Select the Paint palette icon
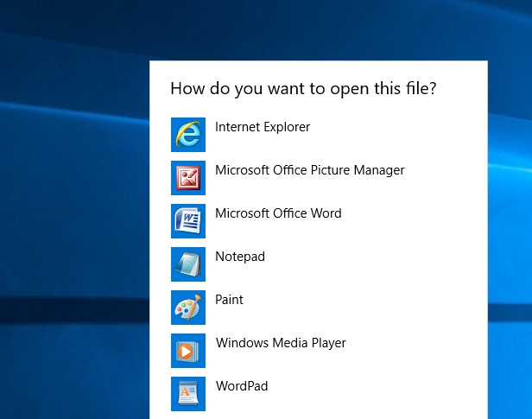Viewport: 532px width, 419px height. pyautogui.click(x=188, y=308)
